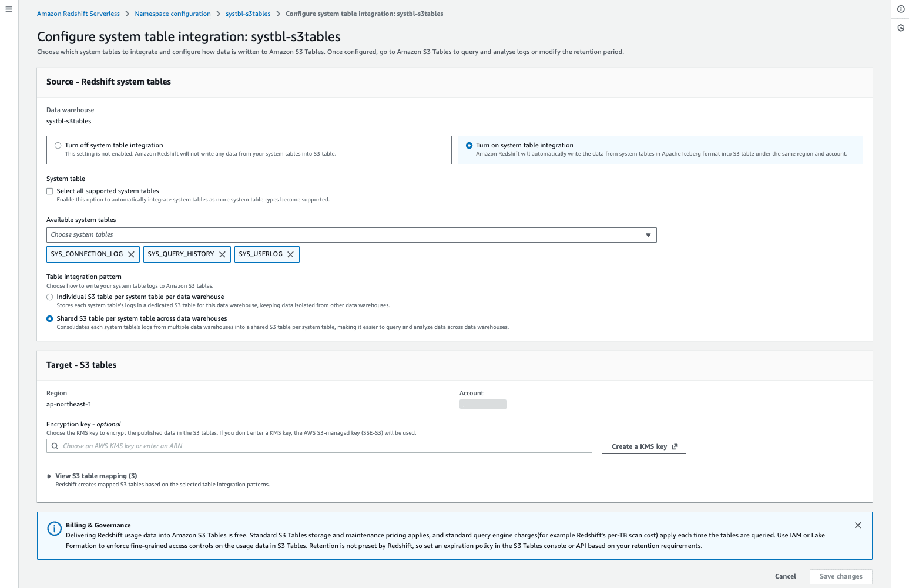Click the ap-northeast-1 region value
Image resolution: width=909 pixels, height=588 pixels.
pos(69,405)
